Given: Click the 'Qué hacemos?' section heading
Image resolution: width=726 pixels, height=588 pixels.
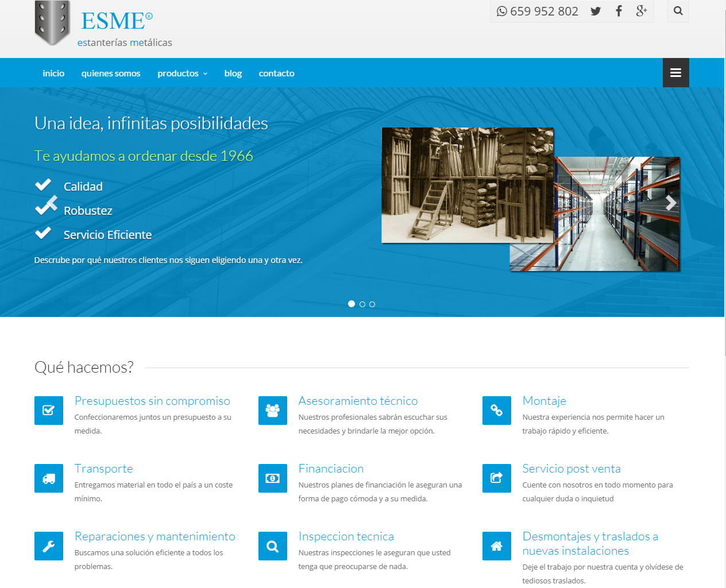Looking at the screenshot, I should click(x=84, y=367).
